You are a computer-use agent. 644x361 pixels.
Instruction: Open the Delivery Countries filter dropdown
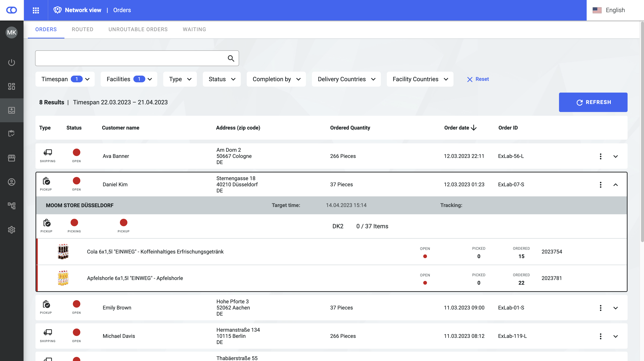pos(346,79)
